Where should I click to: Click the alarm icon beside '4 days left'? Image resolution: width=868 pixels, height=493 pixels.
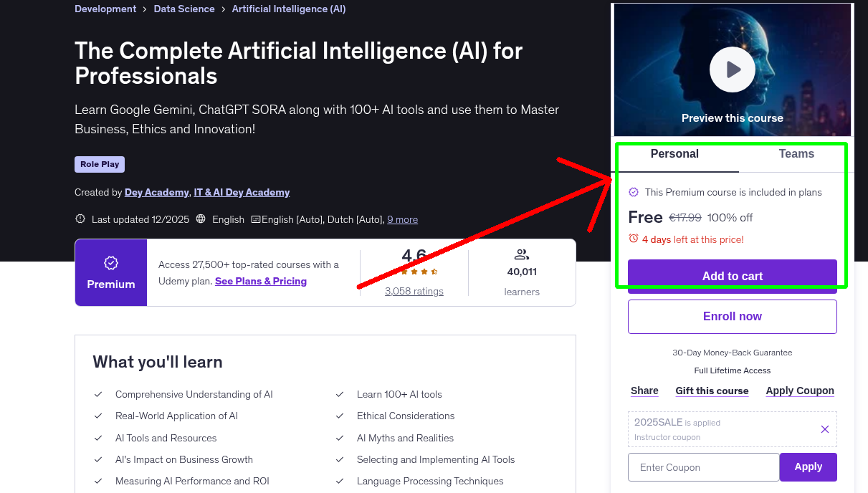tap(632, 239)
